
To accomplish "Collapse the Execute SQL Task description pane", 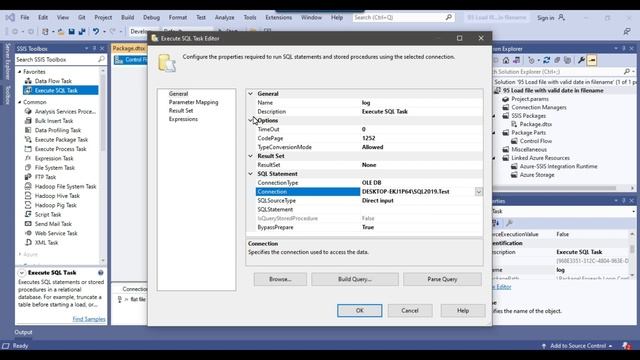I will 22,273.
